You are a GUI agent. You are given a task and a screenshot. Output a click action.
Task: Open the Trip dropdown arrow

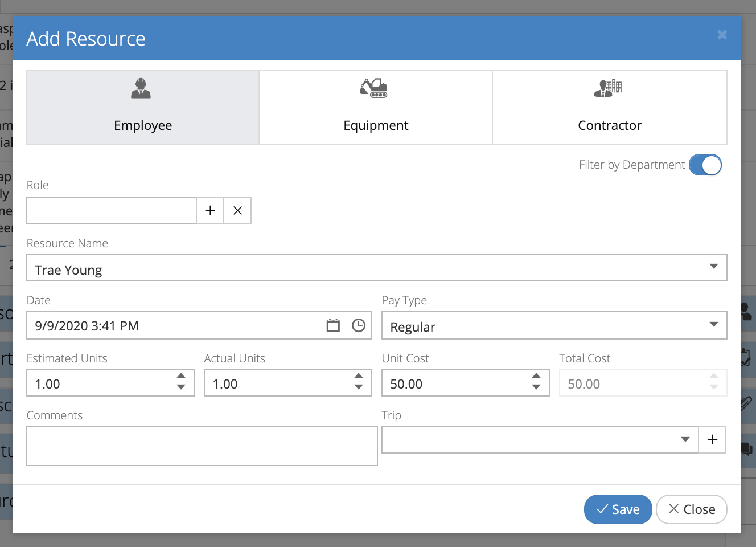coord(685,440)
